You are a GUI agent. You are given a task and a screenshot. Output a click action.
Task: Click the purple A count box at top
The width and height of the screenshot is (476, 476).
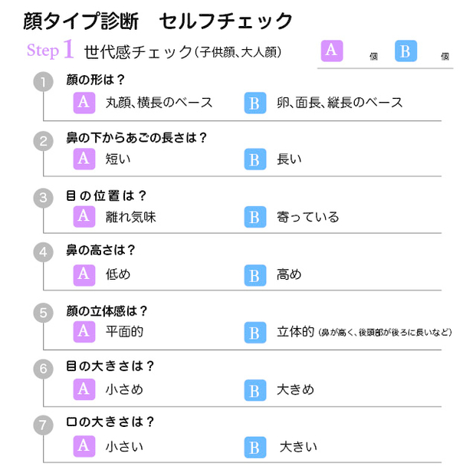pos(332,51)
